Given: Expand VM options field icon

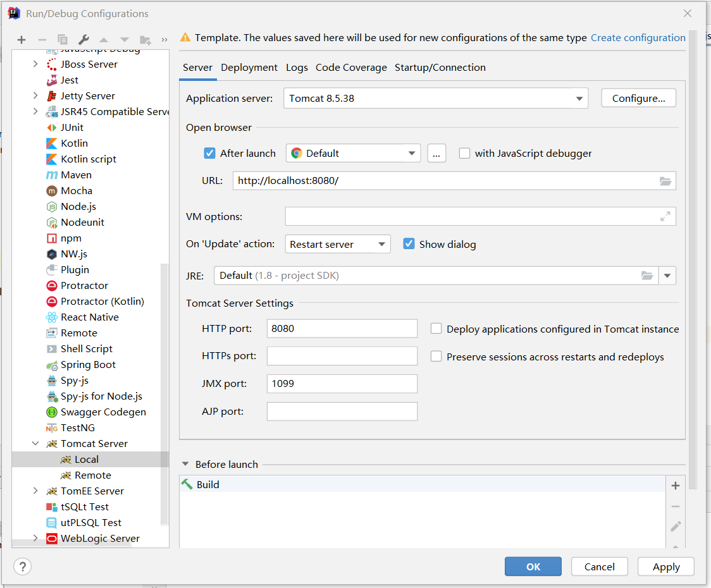Looking at the screenshot, I should [665, 216].
